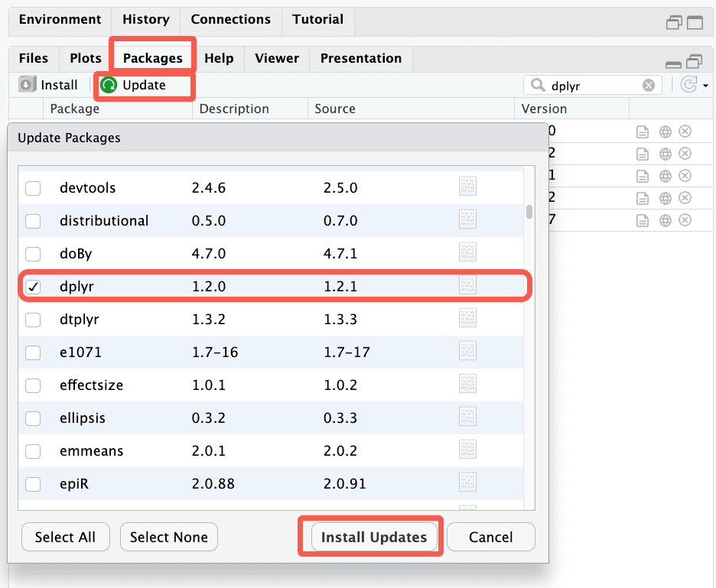Remove the package in fifth row
This screenshot has width=716, height=588.
(x=685, y=220)
